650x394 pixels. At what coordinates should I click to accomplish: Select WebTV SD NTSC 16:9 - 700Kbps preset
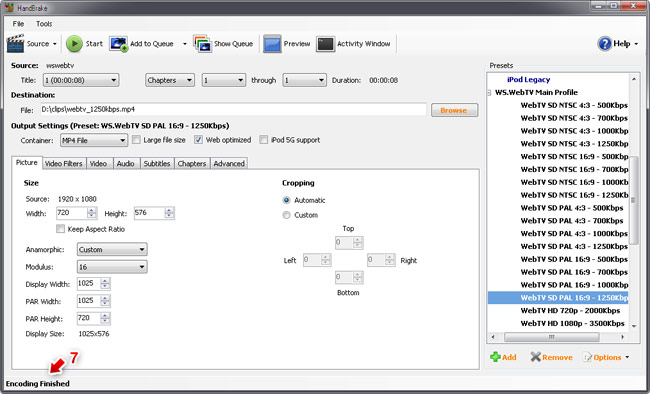coord(574,169)
